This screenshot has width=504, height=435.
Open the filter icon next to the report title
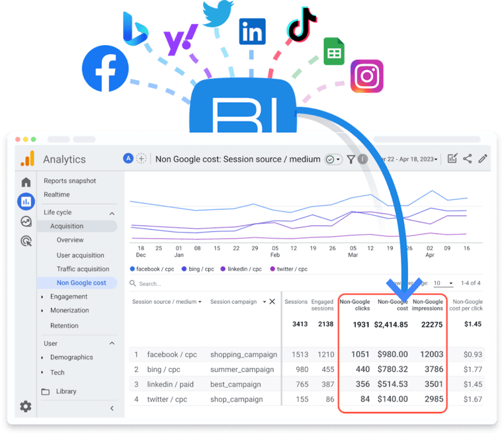350,159
